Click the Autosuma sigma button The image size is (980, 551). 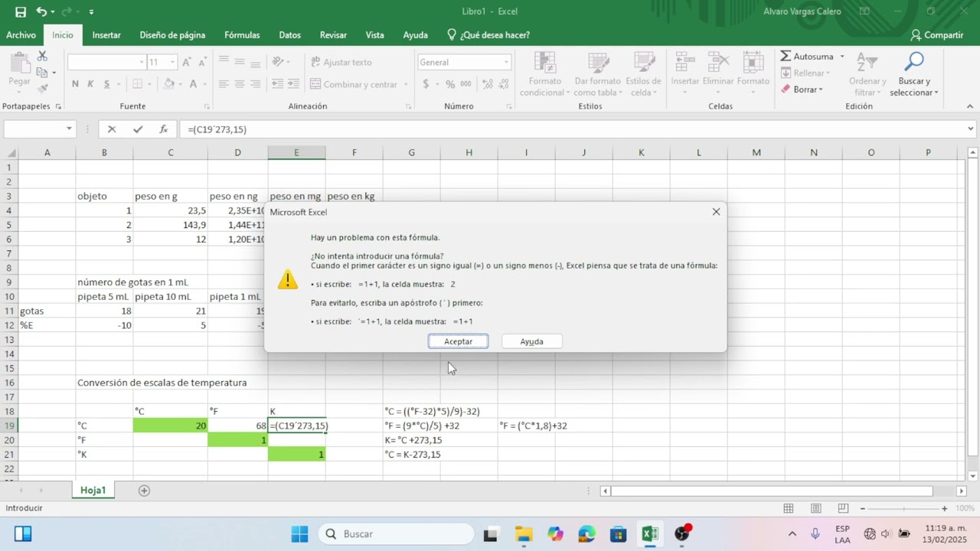[x=807, y=57]
